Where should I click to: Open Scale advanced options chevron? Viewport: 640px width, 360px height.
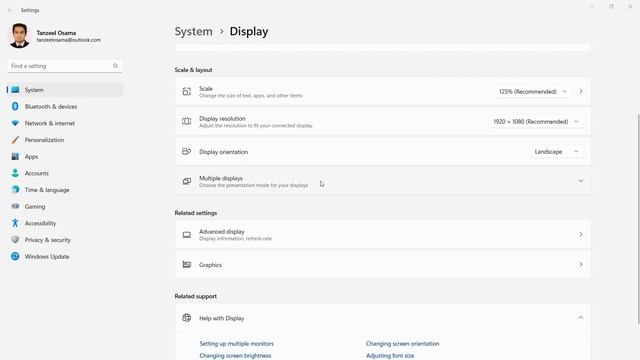coord(581,91)
